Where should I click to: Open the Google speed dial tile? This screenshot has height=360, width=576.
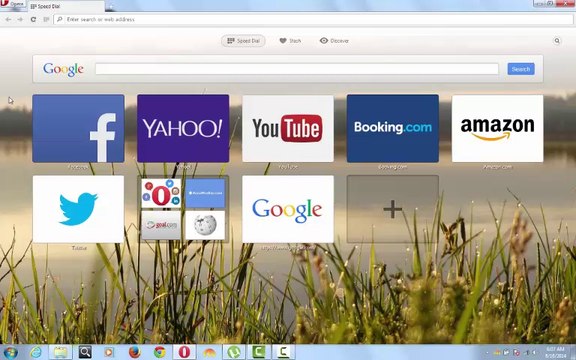288,209
